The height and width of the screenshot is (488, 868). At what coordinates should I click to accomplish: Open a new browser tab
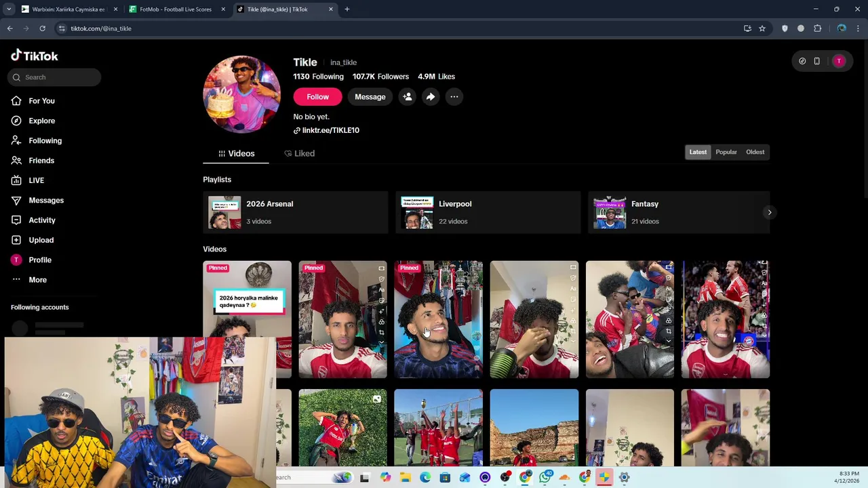tap(347, 9)
